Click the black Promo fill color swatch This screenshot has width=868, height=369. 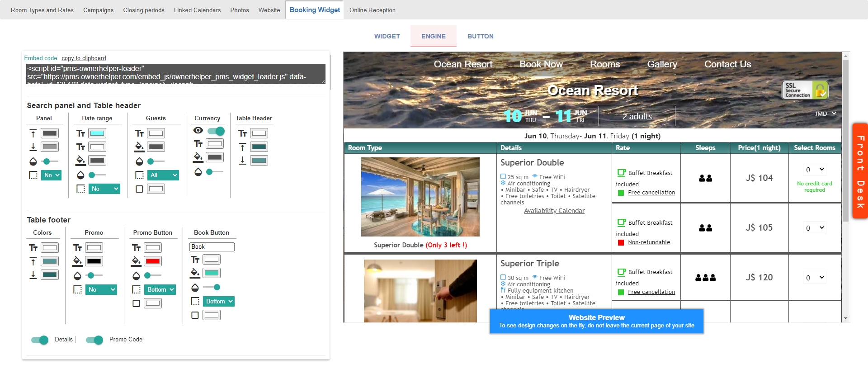(94, 261)
